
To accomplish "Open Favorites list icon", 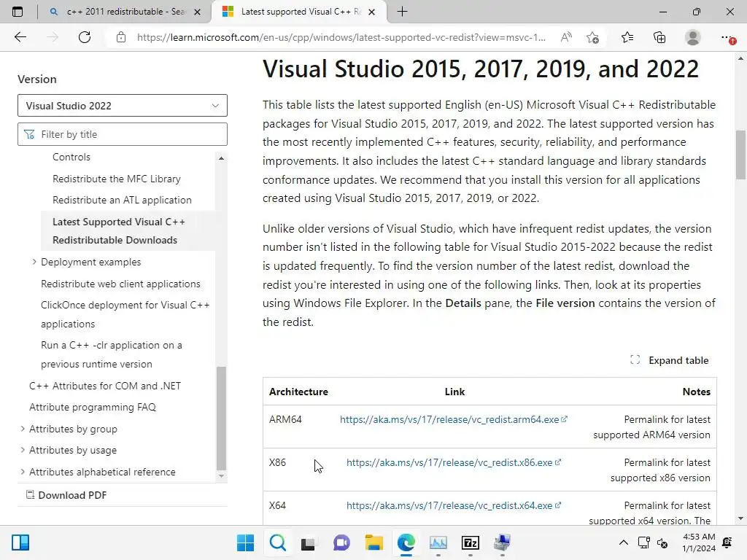I will (x=627, y=37).
